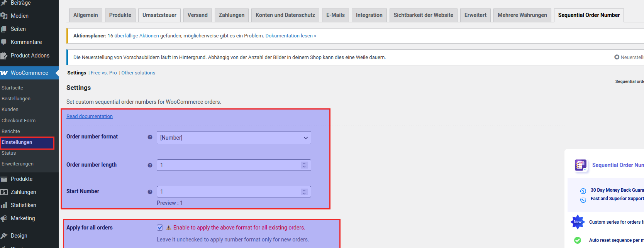Toggle the Apply for all orders checkbox
The height and width of the screenshot is (248, 644).
coord(160,228)
